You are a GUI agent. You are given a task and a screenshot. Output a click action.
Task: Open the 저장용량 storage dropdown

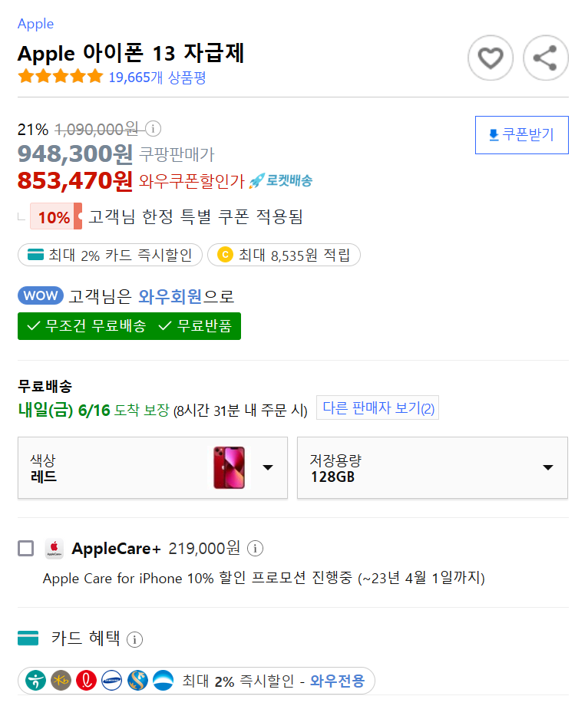click(432, 468)
